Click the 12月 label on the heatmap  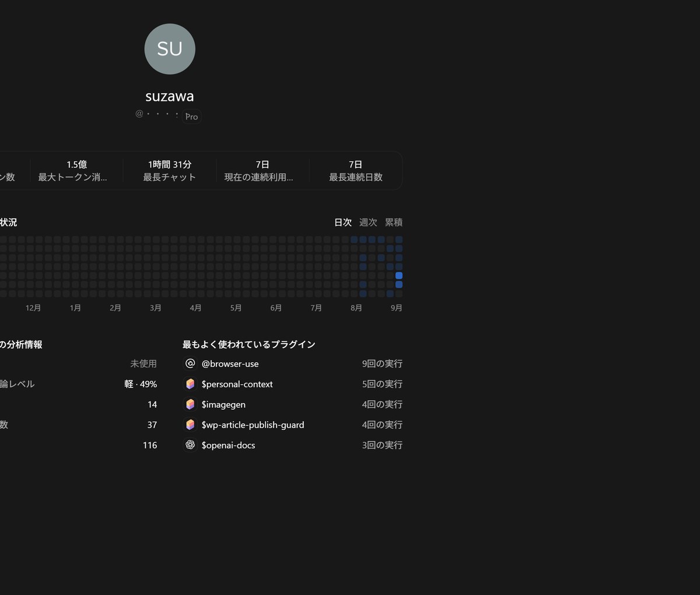coord(33,308)
